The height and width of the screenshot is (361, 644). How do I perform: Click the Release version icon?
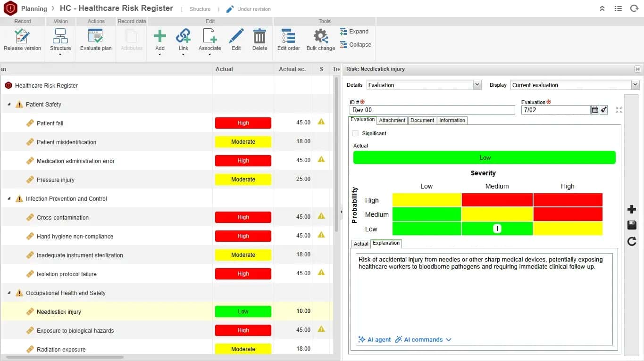[x=22, y=37]
